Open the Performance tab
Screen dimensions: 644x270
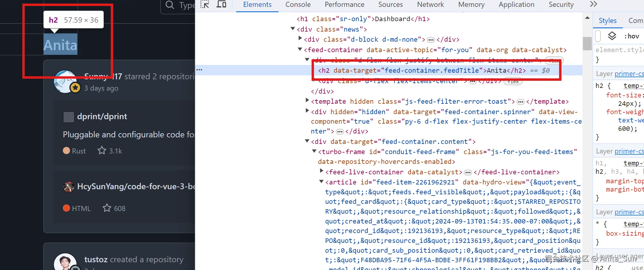coord(344,5)
